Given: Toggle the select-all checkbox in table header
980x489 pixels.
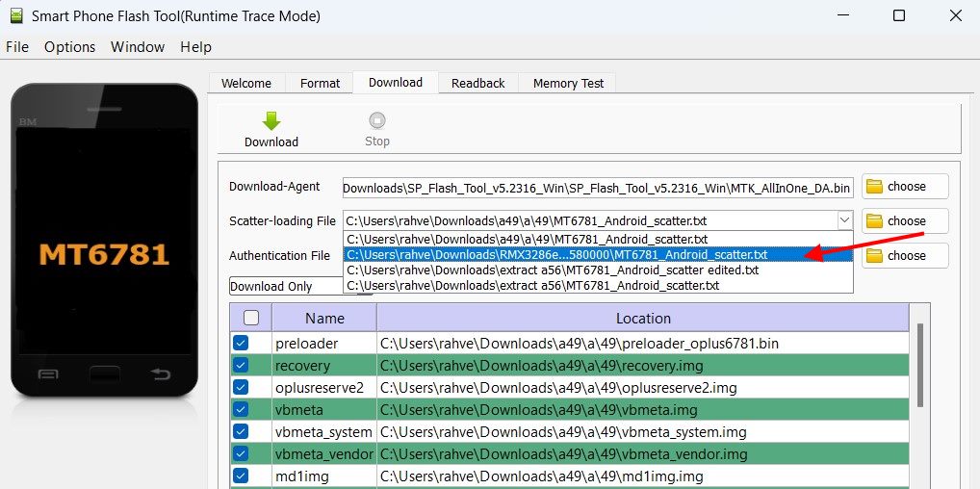Looking at the screenshot, I should point(251,318).
